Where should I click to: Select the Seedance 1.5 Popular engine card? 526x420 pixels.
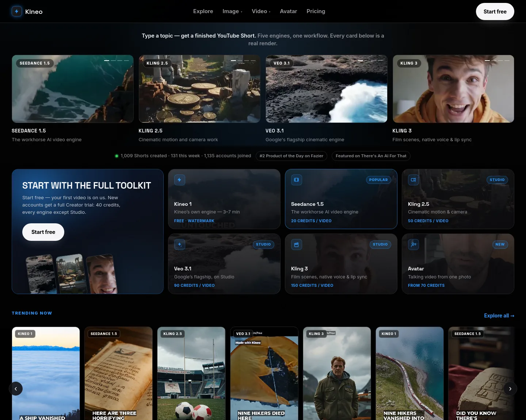[x=341, y=199]
